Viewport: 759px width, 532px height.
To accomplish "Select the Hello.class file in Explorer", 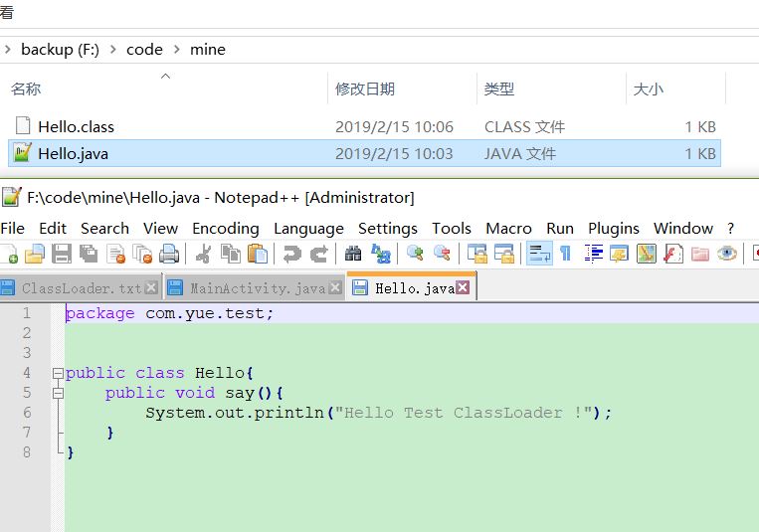I will pos(76,126).
